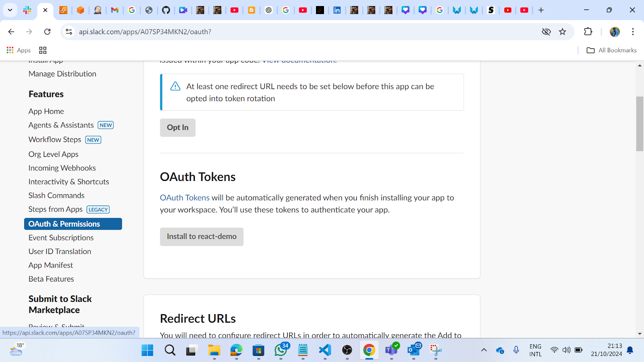Open Microsoft Teams from taskbar
Image resolution: width=644 pixels, height=362 pixels.
click(391, 350)
